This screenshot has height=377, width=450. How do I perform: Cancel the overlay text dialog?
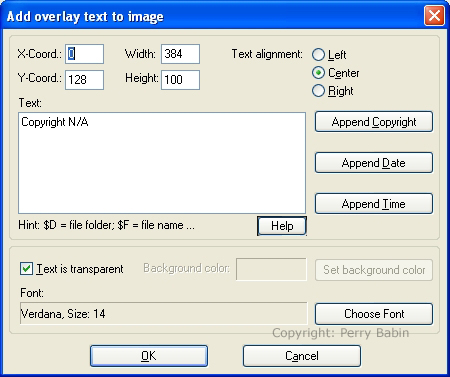pos(302,356)
